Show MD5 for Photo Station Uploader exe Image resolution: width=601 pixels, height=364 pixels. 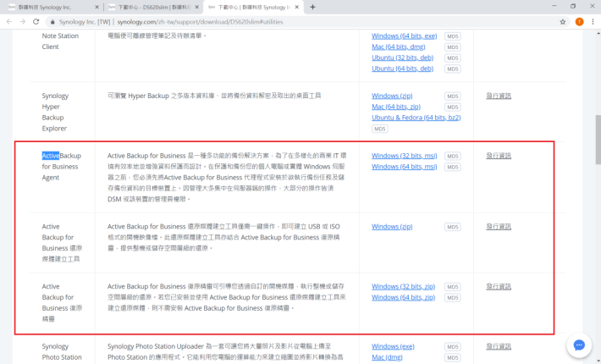tap(452, 346)
